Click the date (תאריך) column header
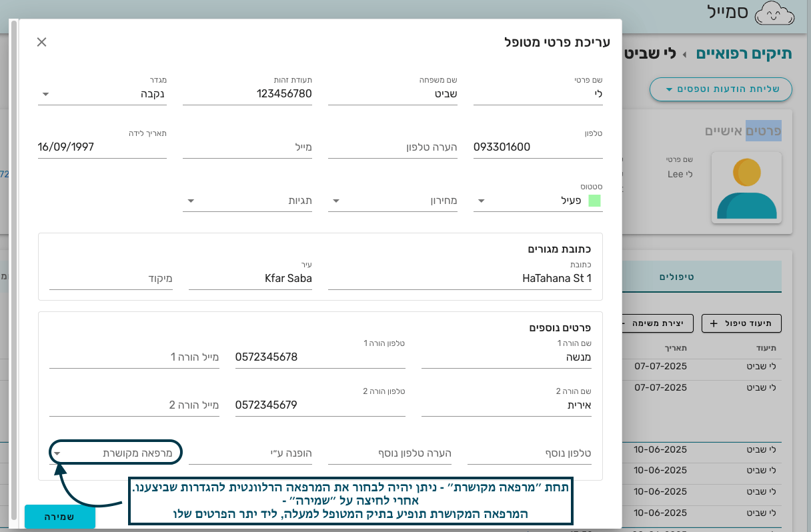 (x=675, y=348)
